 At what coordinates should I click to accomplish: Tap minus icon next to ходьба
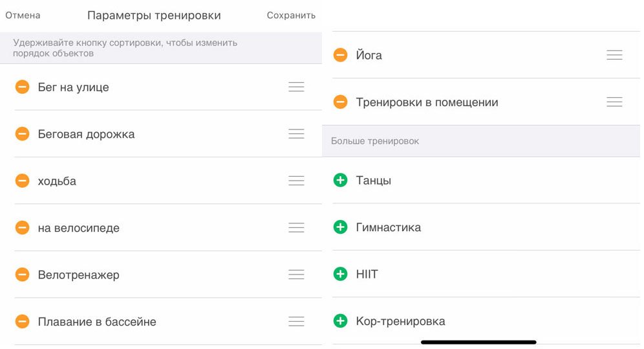pos(22,181)
